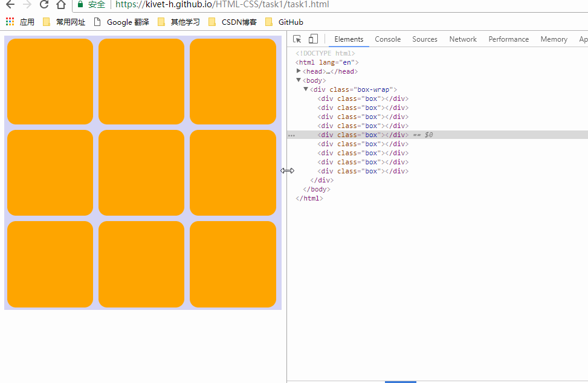Open the Apps grid shortcut in bookmarks bar
588x383 pixels.
coord(10,22)
